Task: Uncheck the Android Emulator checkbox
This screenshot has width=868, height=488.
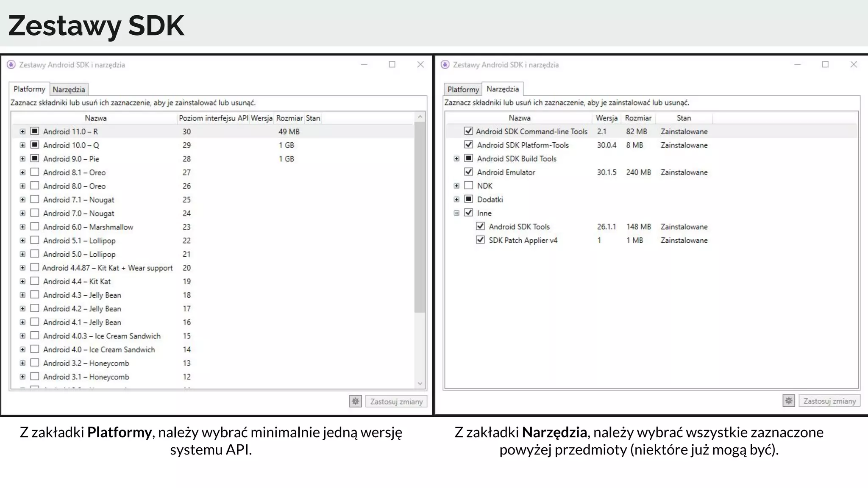Action: pyautogui.click(x=468, y=172)
